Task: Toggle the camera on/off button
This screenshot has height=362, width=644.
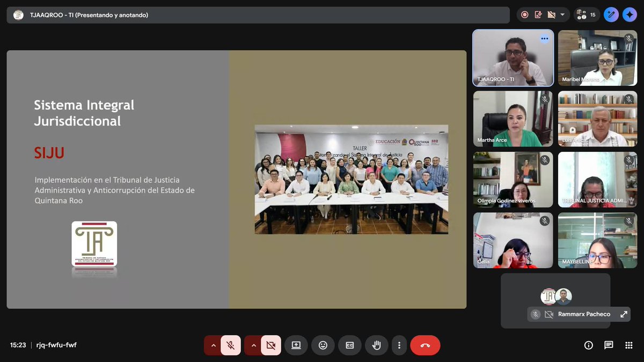Action: pos(271,345)
